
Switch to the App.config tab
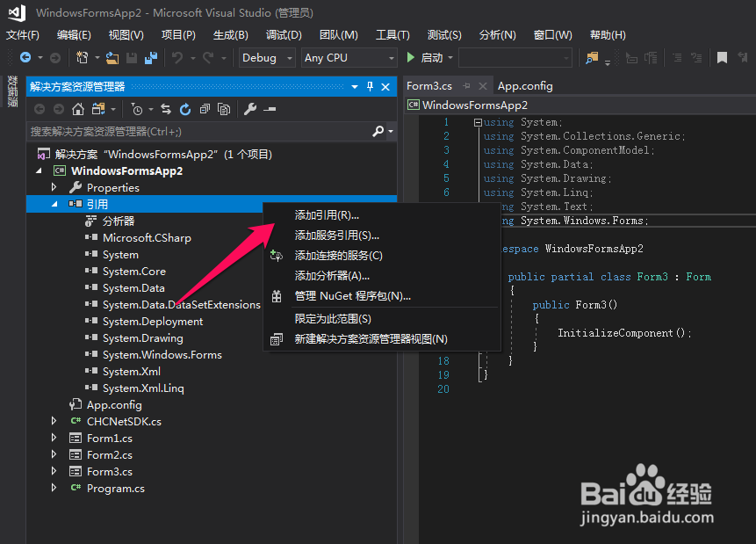(525, 86)
